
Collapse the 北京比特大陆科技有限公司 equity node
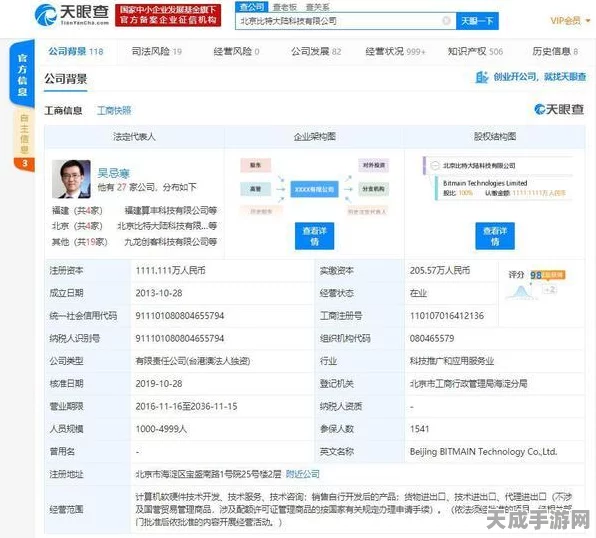435,165
